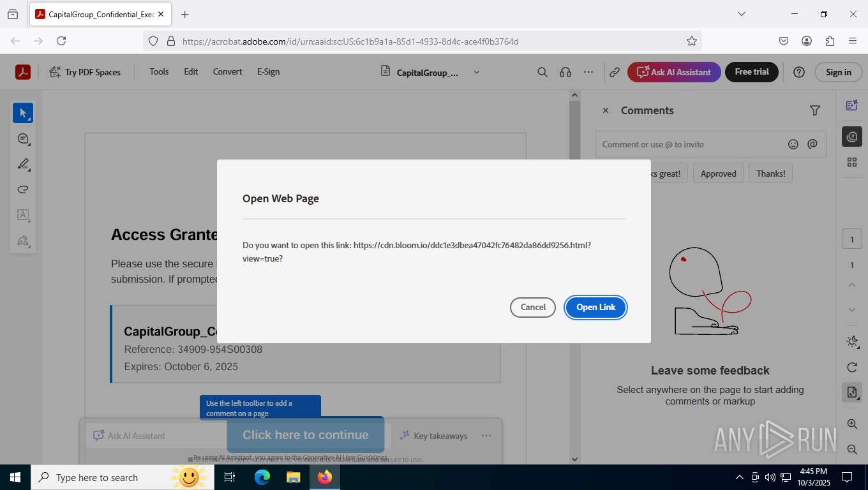
Task: Go to next page with down chevron
Action: [x=851, y=310]
